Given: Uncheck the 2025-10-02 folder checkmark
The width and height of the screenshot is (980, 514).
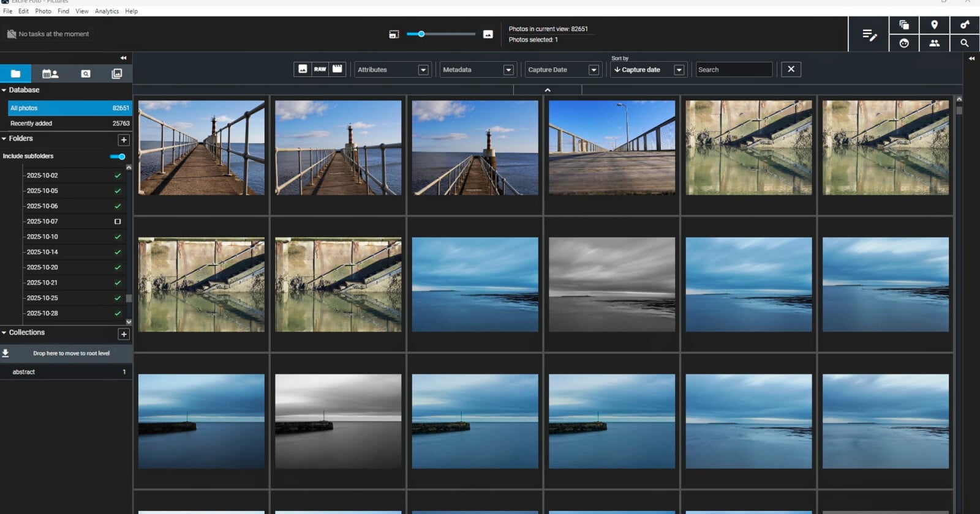Looking at the screenshot, I should click(x=118, y=176).
